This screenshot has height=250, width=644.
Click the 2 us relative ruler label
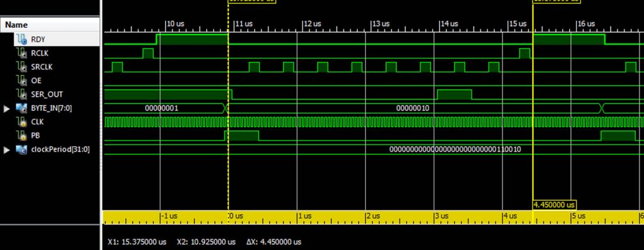coord(374,215)
